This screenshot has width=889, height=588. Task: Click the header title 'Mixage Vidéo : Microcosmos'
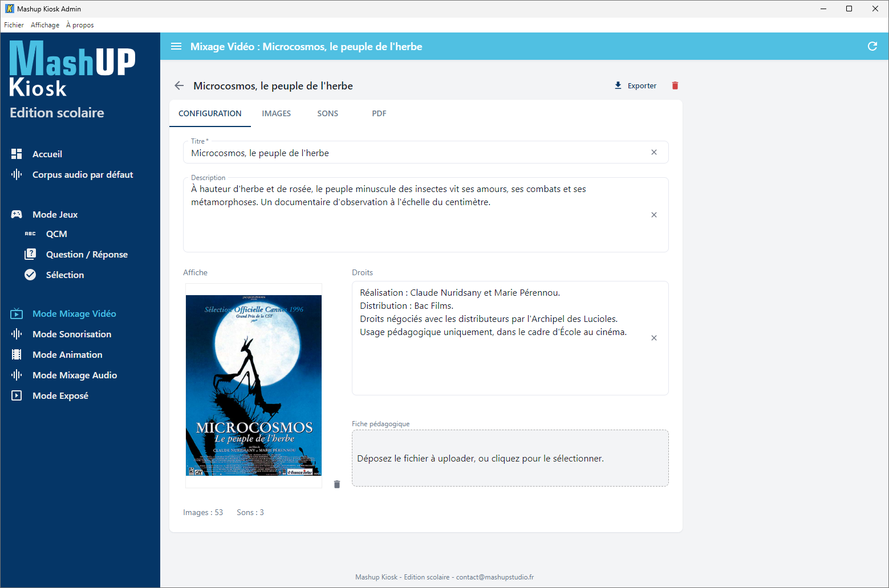(306, 47)
